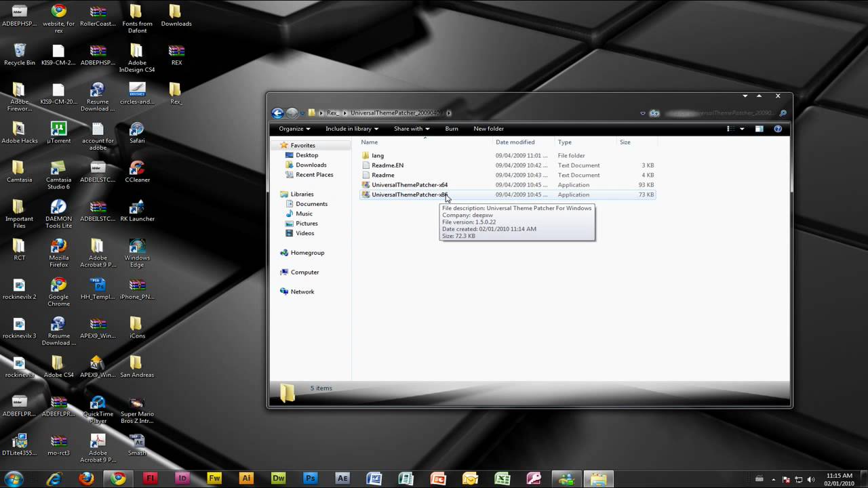
Task: Select the Safari desktop shortcut
Action: tap(137, 133)
